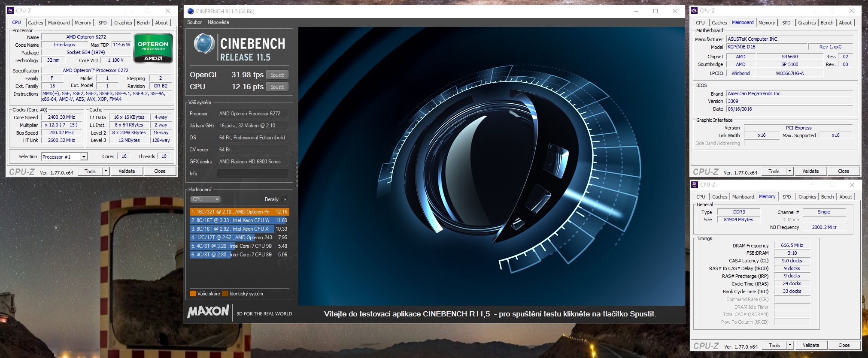Click the orange Vaše skóre legend square
868x358 pixels.
coord(193,294)
